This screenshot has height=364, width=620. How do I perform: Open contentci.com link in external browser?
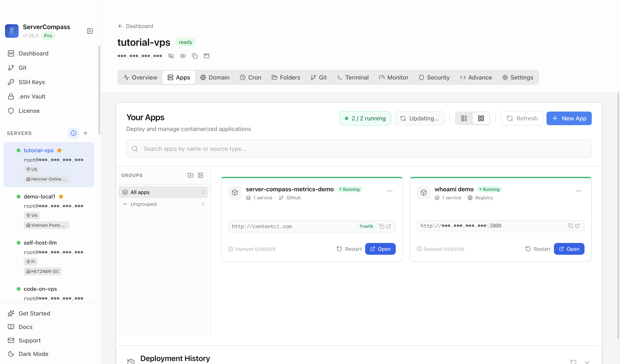[x=389, y=226]
